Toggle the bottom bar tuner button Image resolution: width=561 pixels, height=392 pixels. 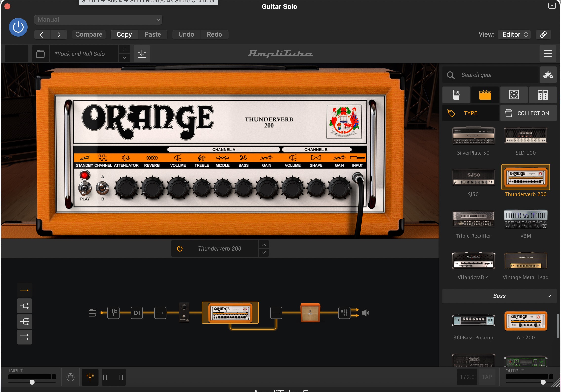90,377
